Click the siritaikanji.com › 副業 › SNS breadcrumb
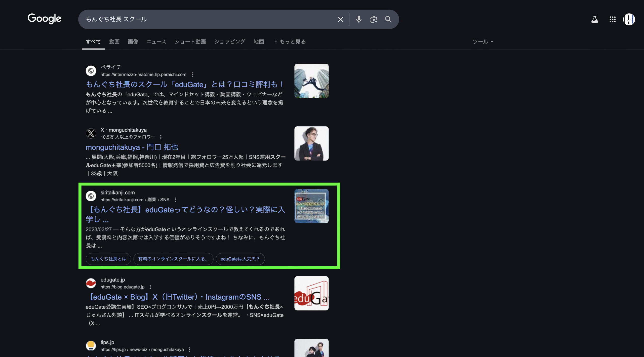644x357 pixels. coord(135,200)
